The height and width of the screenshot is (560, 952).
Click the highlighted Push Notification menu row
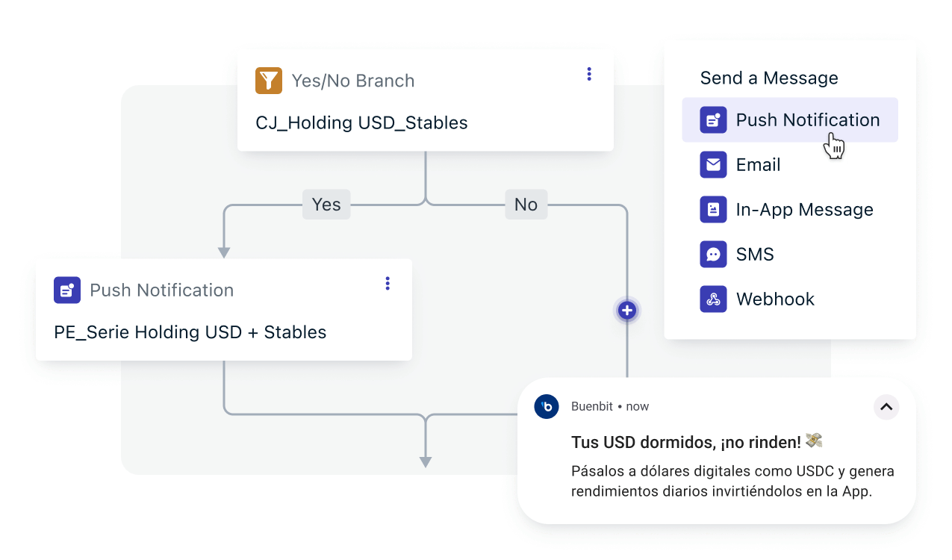pyautogui.click(x=789, y=119)
